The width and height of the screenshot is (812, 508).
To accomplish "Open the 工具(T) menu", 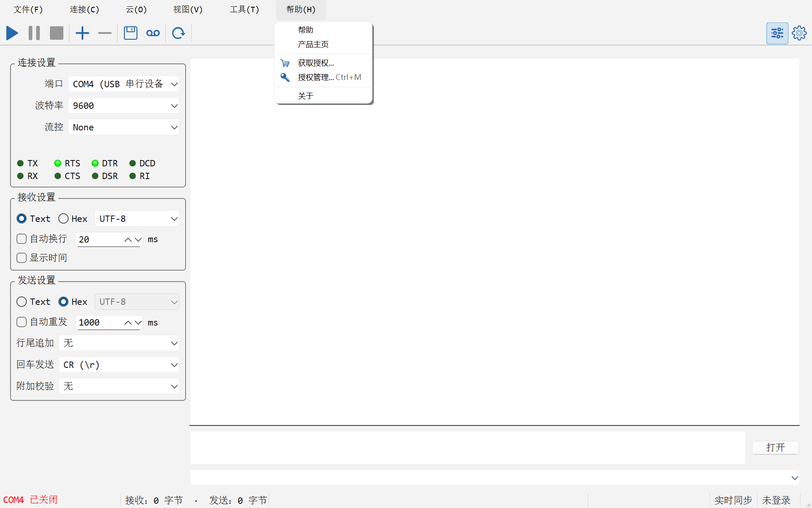I will tap(244, 10).
